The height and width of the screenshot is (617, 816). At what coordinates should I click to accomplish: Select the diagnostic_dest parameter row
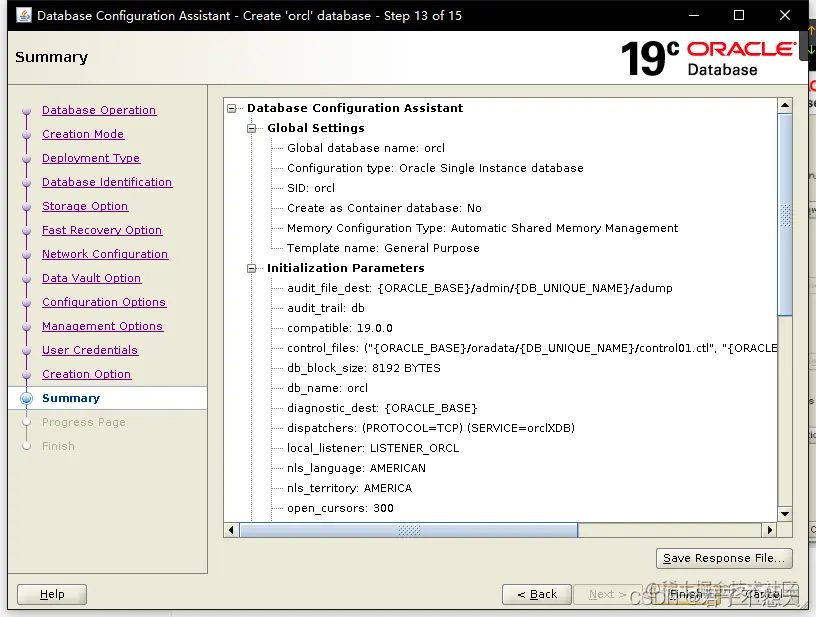point(382,408)
